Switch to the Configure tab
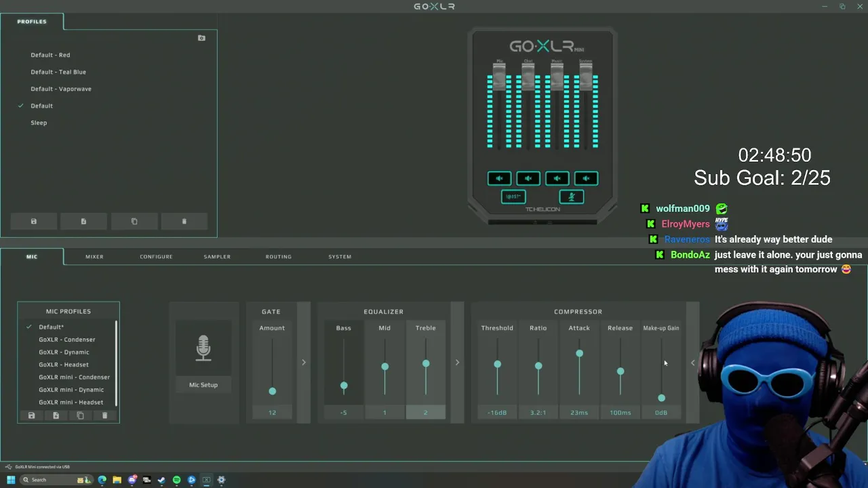Screen dimensions: 868x488 pos(156,257)
